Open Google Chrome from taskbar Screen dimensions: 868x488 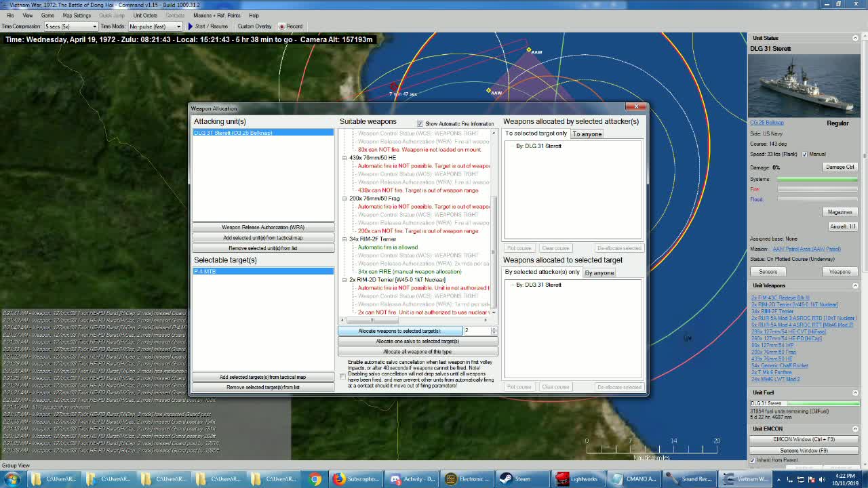coord(315,479)
